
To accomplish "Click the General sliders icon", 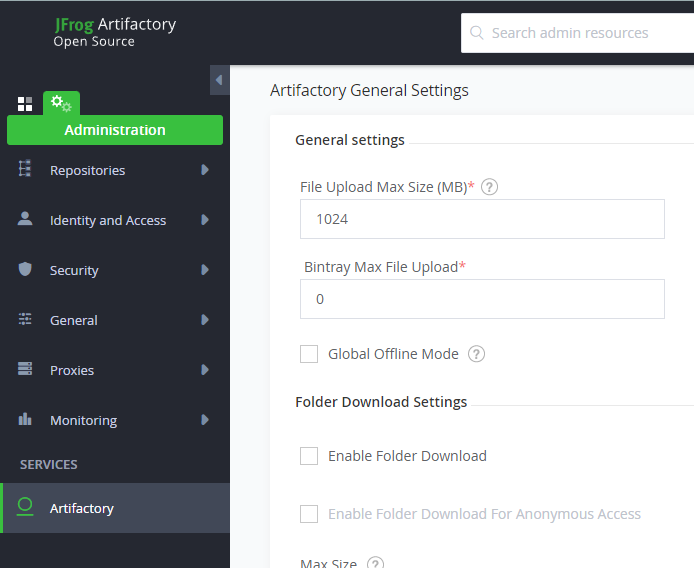I will click(x=25, y=319).
